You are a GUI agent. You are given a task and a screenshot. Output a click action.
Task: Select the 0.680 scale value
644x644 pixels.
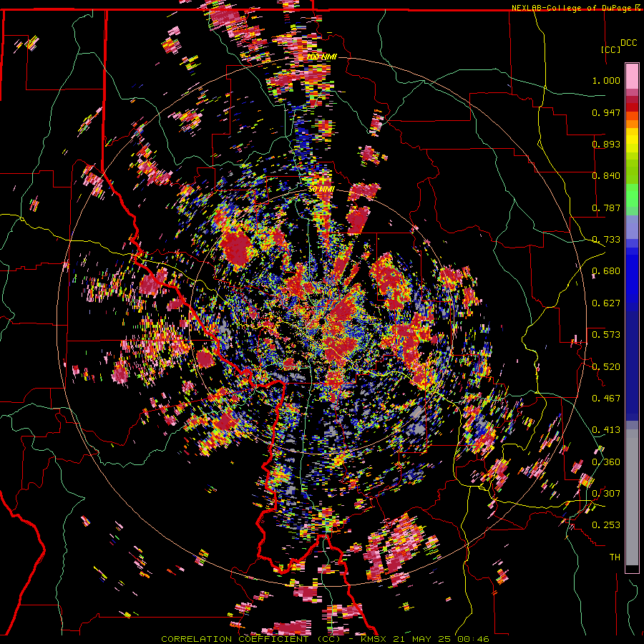coord(606,271)
